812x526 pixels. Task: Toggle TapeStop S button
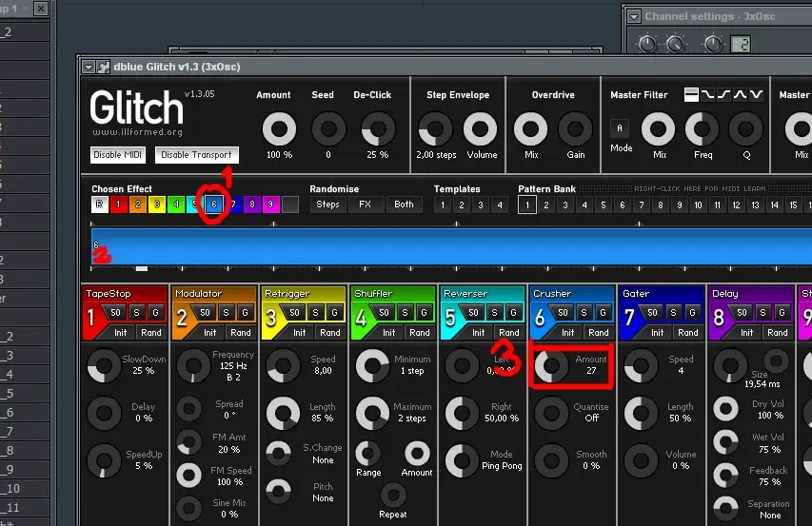pyautogui.click(x=137, y=312)
